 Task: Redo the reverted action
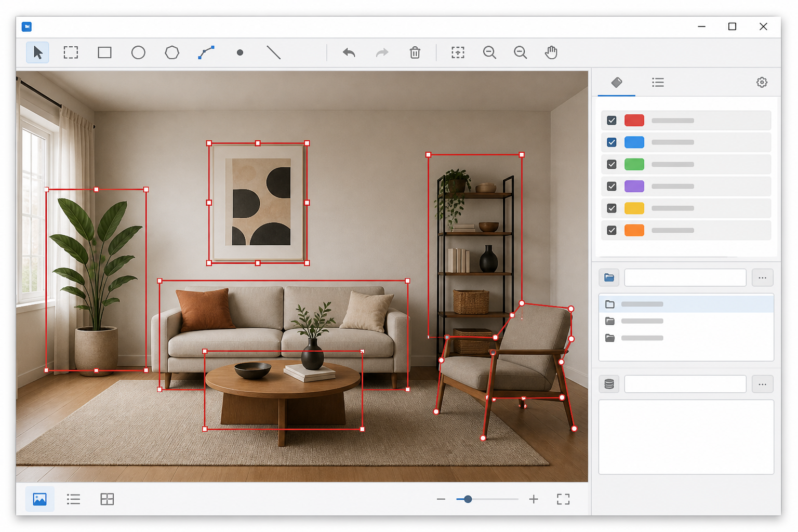point(382,52)
